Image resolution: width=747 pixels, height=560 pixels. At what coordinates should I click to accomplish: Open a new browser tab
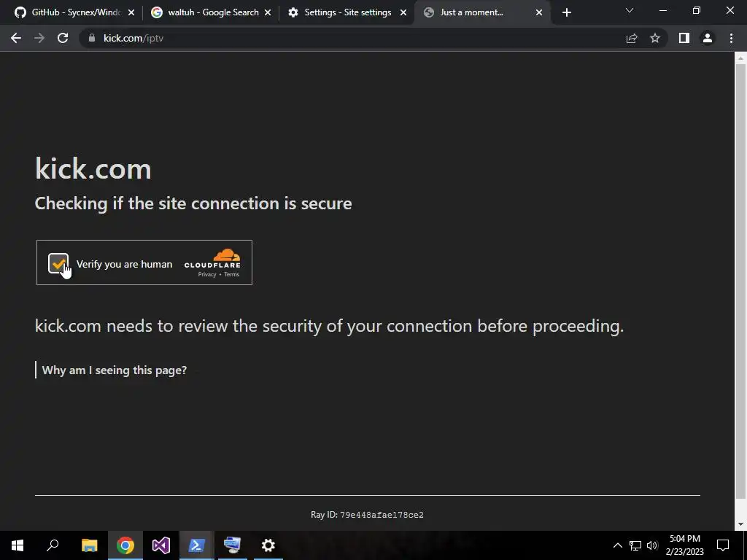pos(566,13)
